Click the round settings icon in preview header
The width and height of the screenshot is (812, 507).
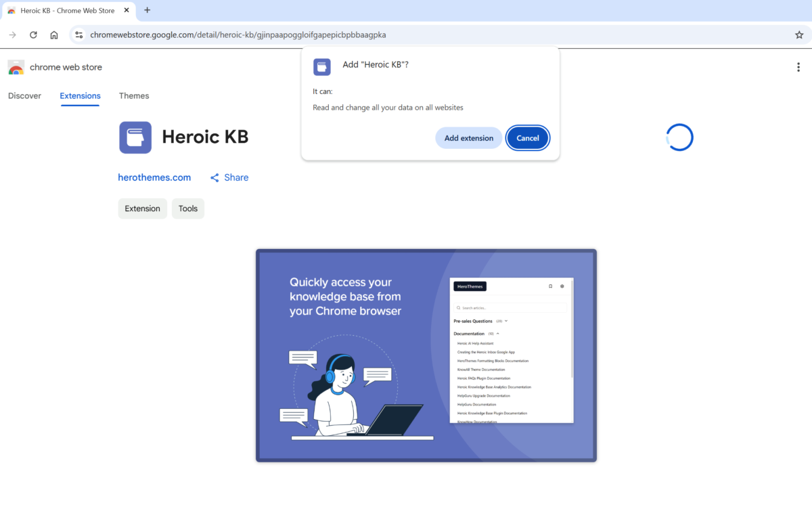tap(562, 286)
